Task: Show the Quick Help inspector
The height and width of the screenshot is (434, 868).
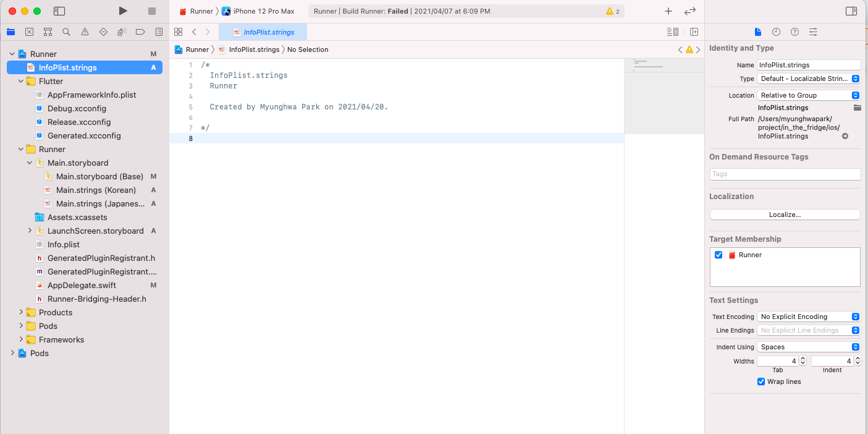Action: click(x=794, y=32)
